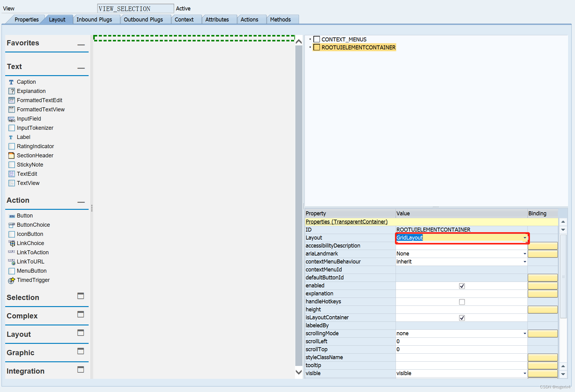This screenshot has height=392, width=575.
Task: Pick the FormattedTextEdit element icon
Action: coord(11,100)
